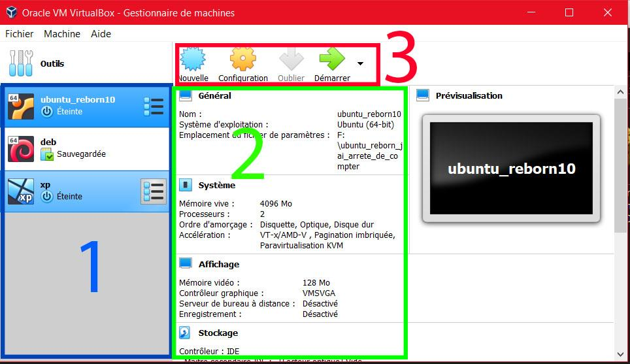Click 'Disquette, Optique, Disque dur' boot order

pyautogui.click(x=317, y=225)
